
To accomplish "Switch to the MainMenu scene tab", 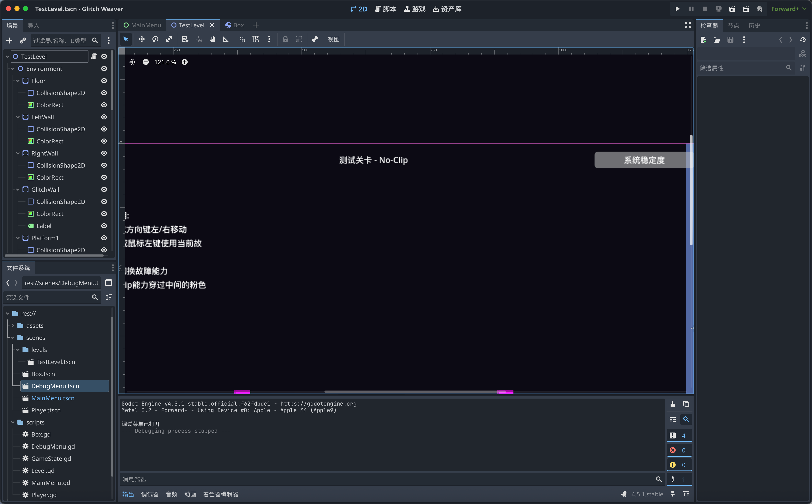I will coord(142,25).
